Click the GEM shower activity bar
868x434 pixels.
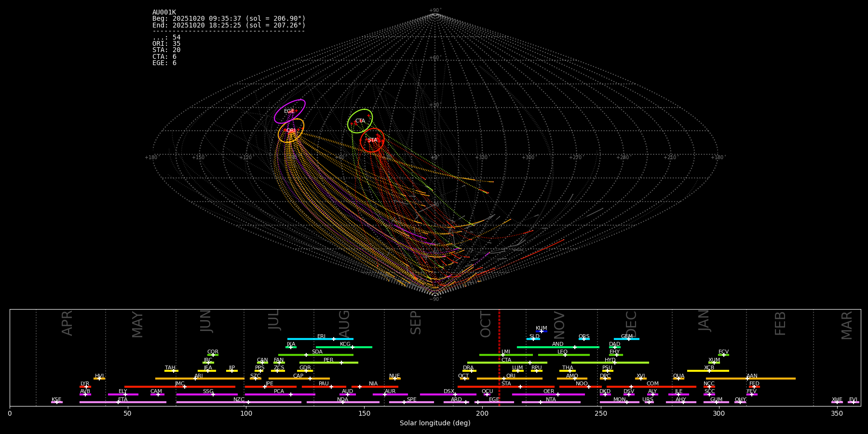pos(626,339)
